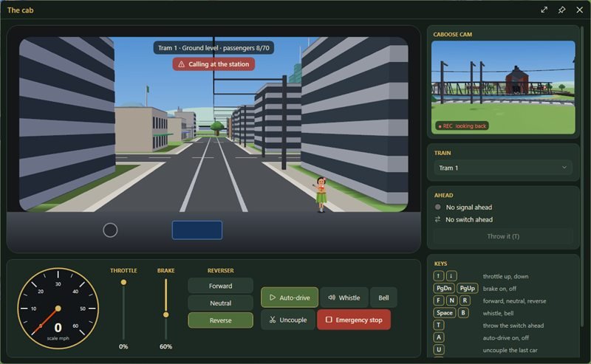Viewport: 591px width, 364px height.
Task: Click the Space key hint
Action: [445, 313]
